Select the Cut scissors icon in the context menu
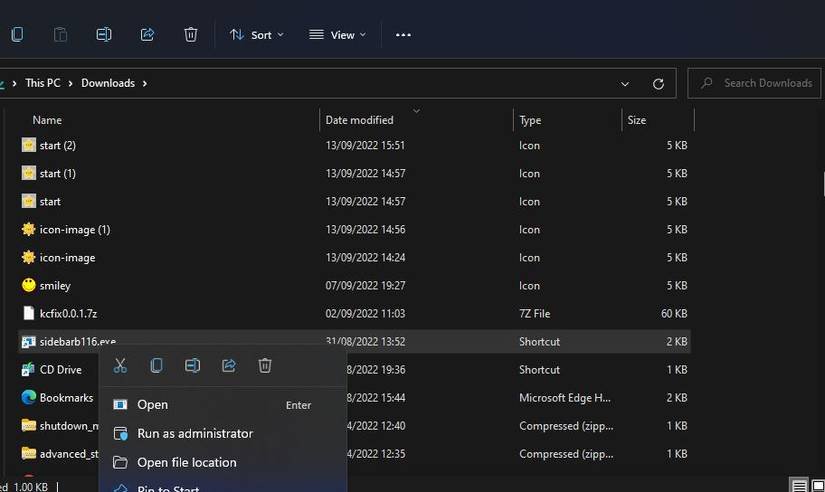 [x=120, y=366]
